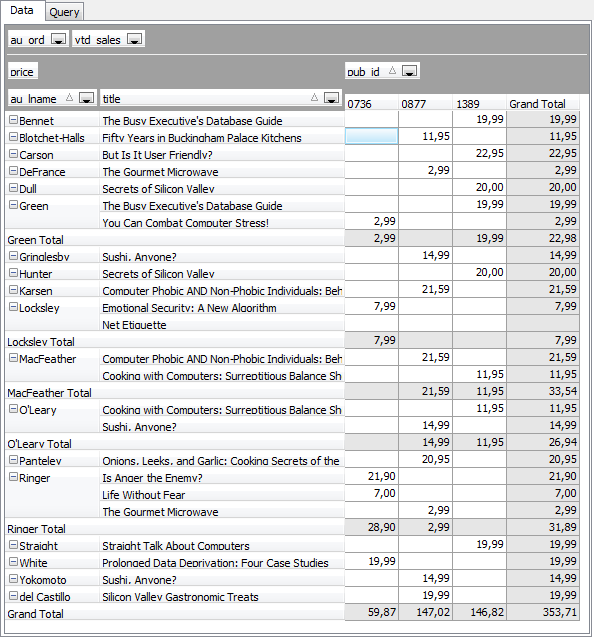This screenshot has width=594, height=638.
Task: Click the price data field button
Action: (22, 71)
